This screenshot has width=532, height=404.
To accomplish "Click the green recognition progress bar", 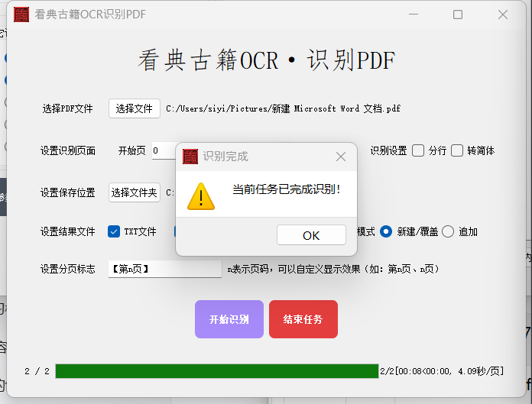I will (x=217, y=371).
